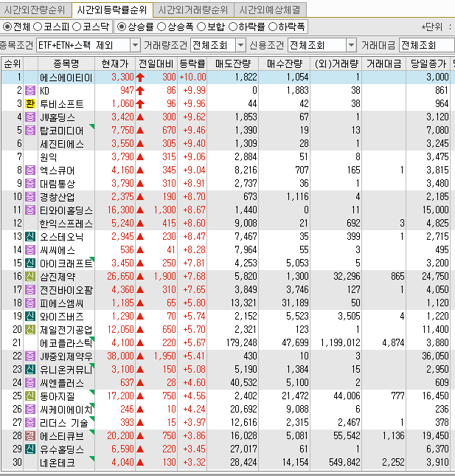The image size is (455, 476).
Task: Click 증 badge beside 탑코미디어
Action: tap(30, 130)
